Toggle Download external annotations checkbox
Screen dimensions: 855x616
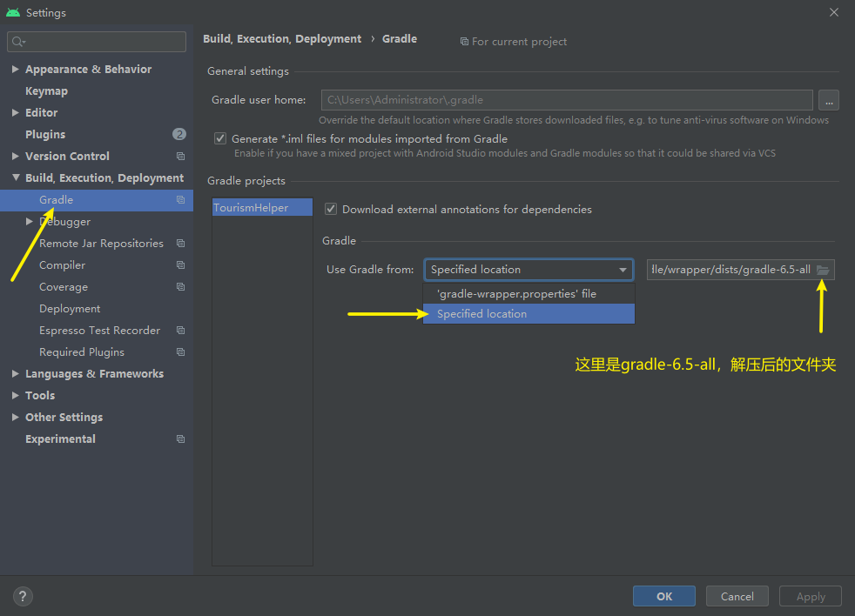pos(331,209)
